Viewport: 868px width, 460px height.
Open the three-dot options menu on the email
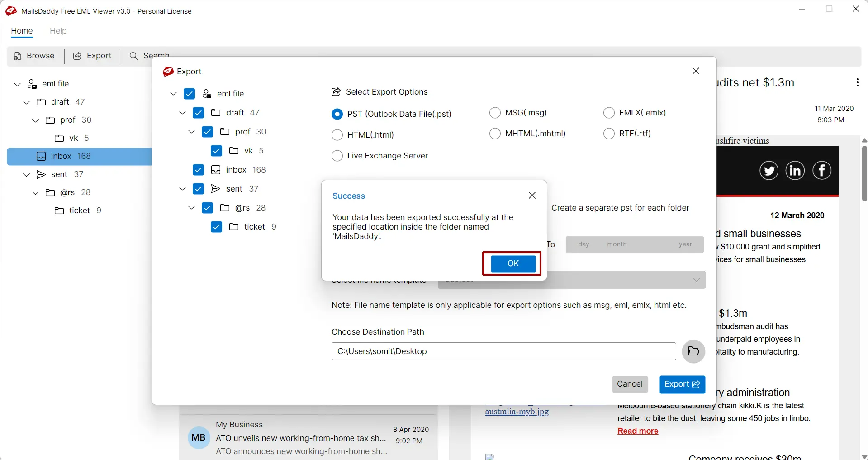[857, 82]
